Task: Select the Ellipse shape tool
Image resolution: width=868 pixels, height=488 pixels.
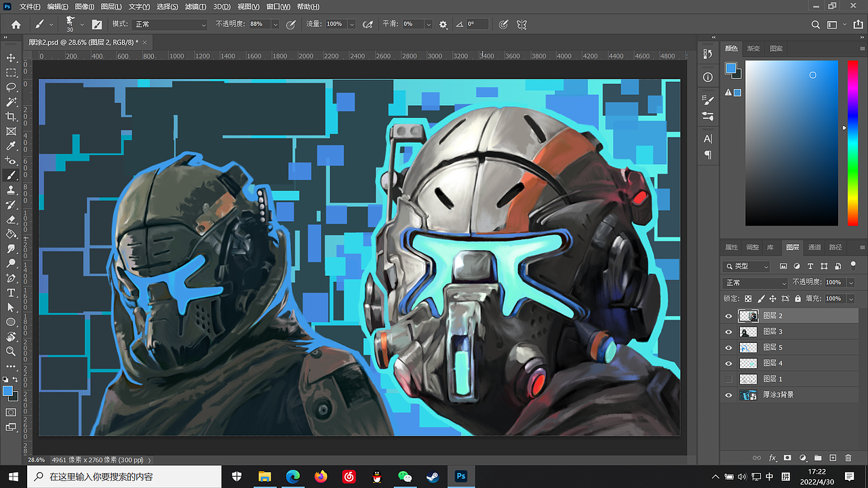Action: tap(11, 322)
